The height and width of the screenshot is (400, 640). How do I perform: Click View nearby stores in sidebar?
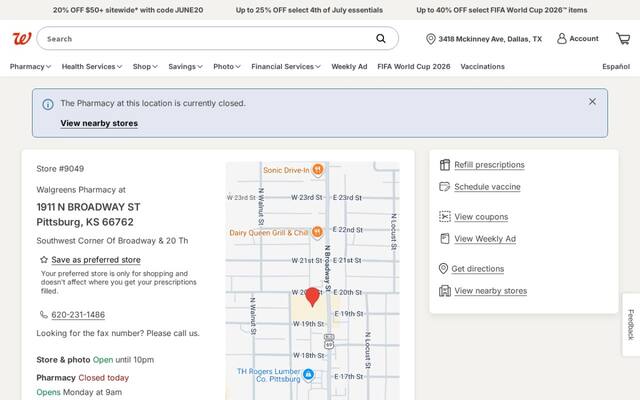[x=491, y=291]
